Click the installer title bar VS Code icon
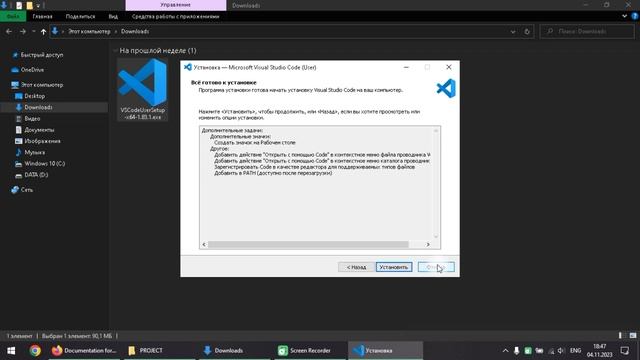Viewport: 640px width, 360px height. click(188, 67)
